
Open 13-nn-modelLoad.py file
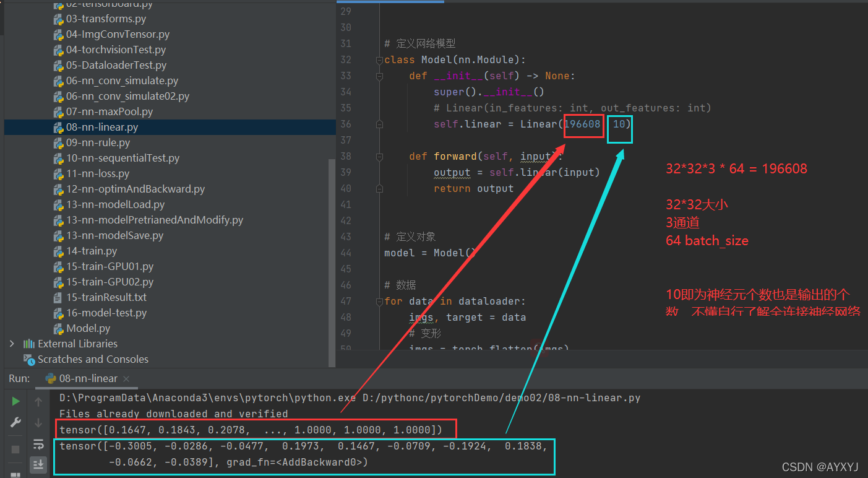point(116,204)
